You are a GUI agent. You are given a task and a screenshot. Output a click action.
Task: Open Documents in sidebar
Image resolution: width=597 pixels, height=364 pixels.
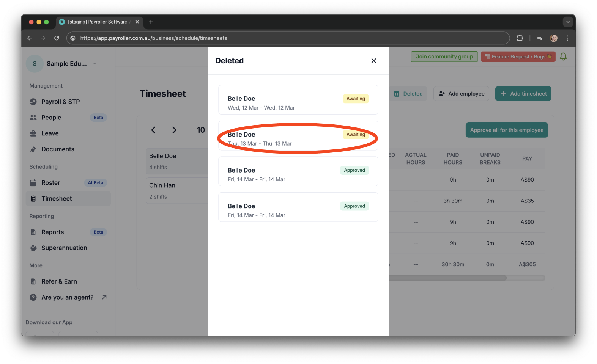point(68,149)
